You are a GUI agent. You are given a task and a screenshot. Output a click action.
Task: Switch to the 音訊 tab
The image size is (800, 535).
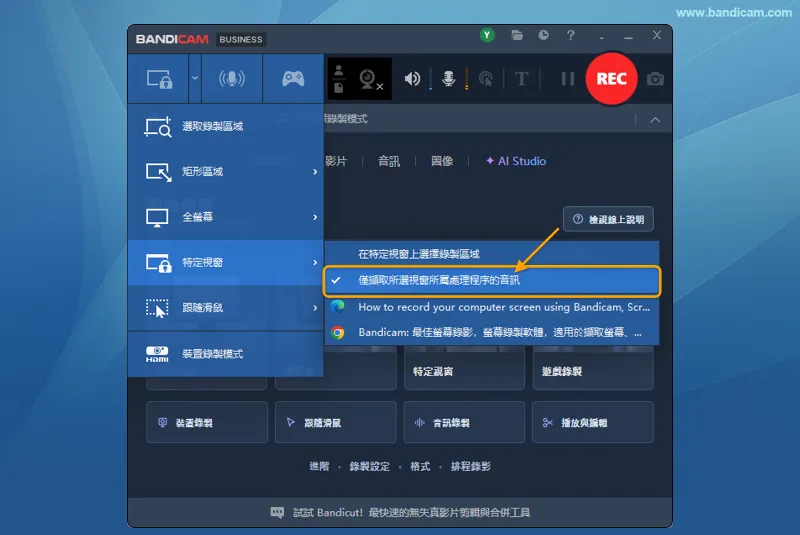pyautogui.click(x=389, y=161)
